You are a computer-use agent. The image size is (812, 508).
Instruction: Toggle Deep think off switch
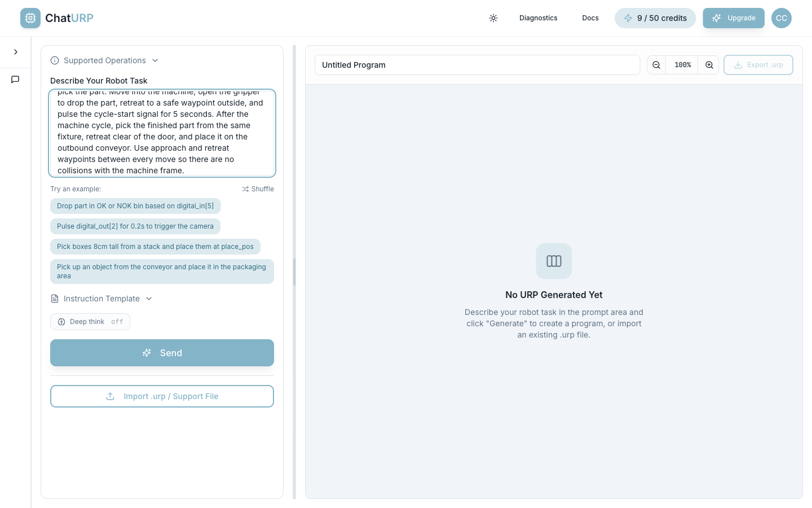90,322
